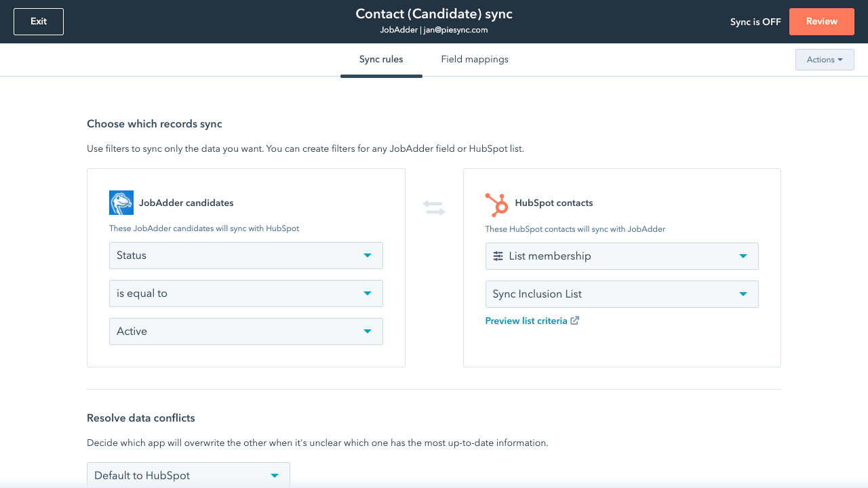Image resolution: width=868 pixels, height=488 pixels.
Task: Click the bidirectional sync arrows icon
Action: click(434, 208)
